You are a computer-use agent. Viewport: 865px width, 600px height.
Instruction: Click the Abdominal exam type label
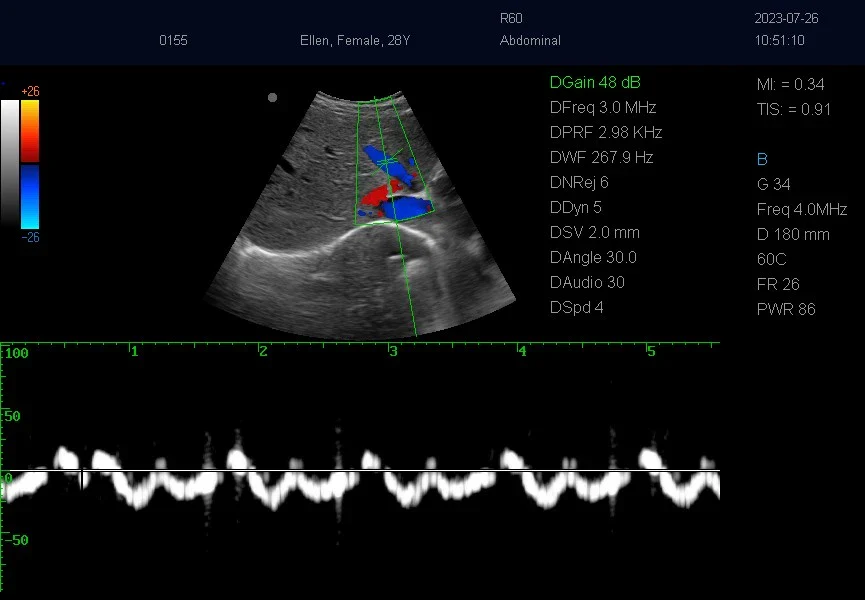(530, 40)
